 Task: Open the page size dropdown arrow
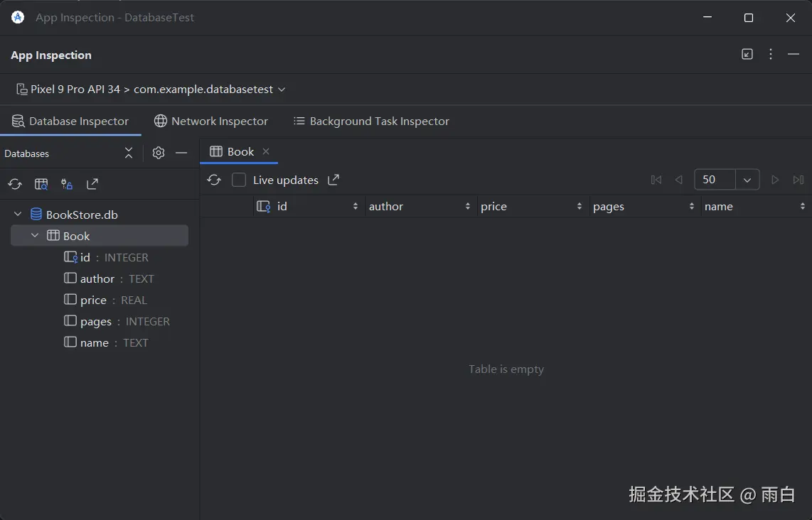(747, 180)
